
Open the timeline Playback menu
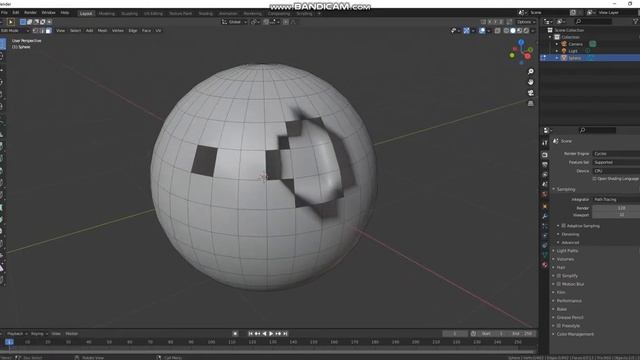pos(16,333)
